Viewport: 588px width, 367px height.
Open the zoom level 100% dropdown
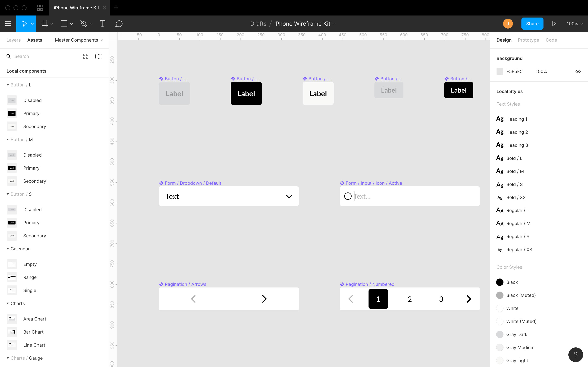pos(575,23)
